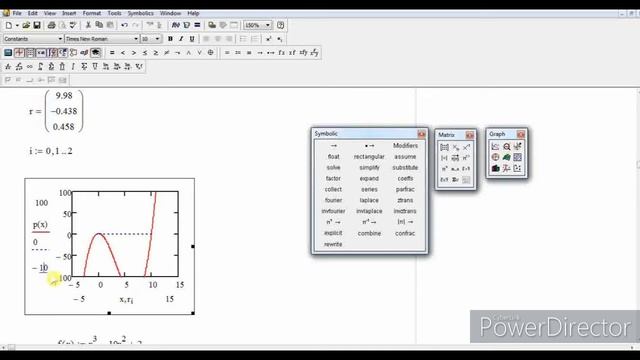
Task: Toggle italic formatting
Action: 181,39
